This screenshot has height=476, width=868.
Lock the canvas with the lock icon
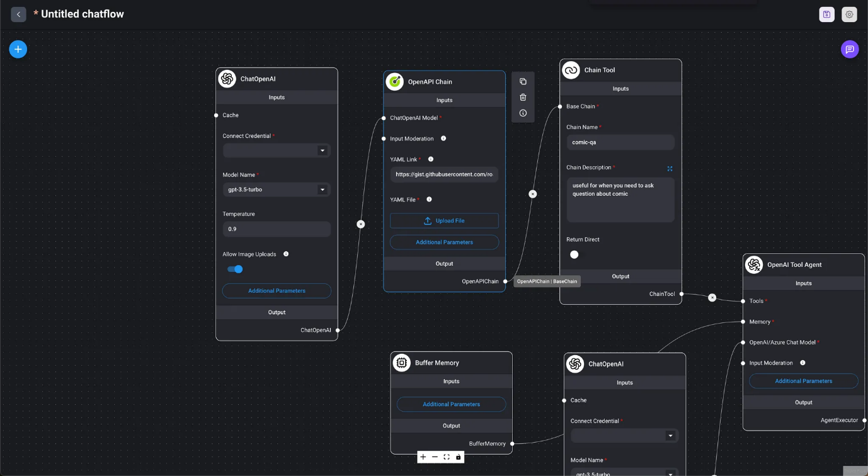point(459,457)
